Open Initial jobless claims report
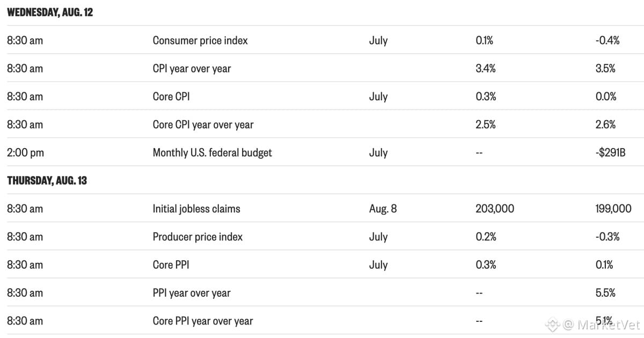 [x=196, y=209]
